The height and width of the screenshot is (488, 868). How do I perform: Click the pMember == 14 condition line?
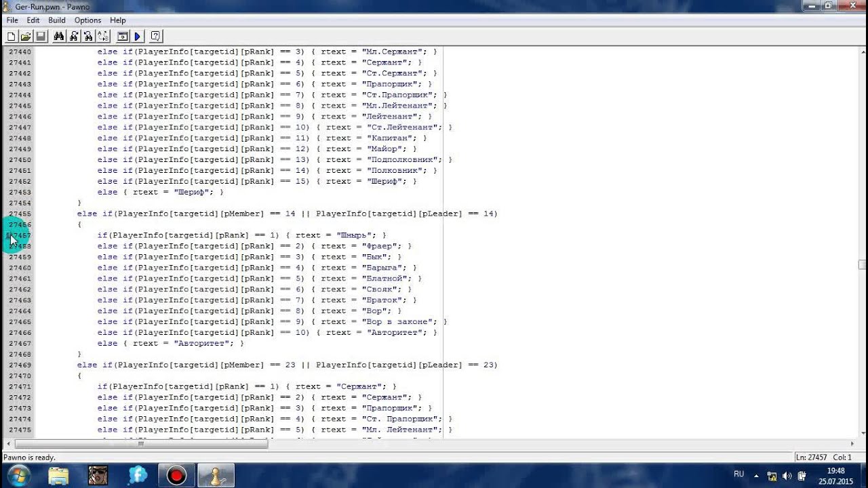(287, 213)
